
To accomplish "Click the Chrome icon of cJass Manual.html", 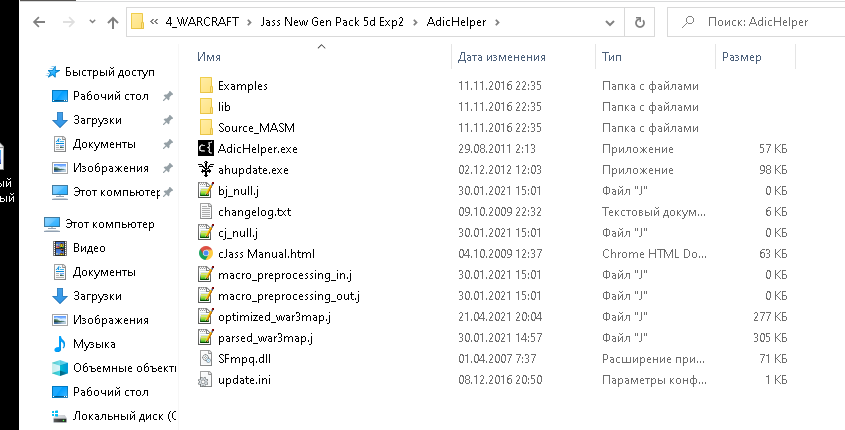I will tap(206, 254).
